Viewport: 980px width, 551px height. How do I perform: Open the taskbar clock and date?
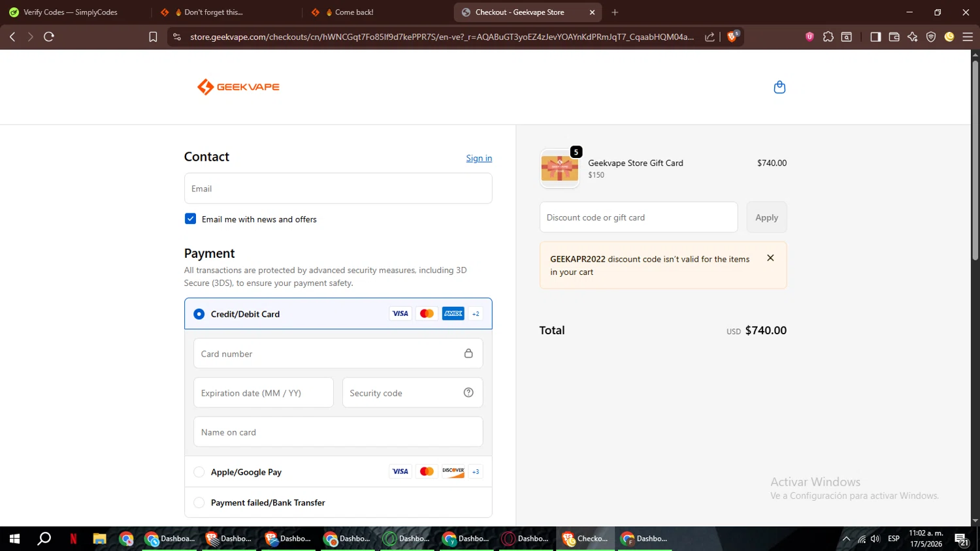[x=926, y=539]
